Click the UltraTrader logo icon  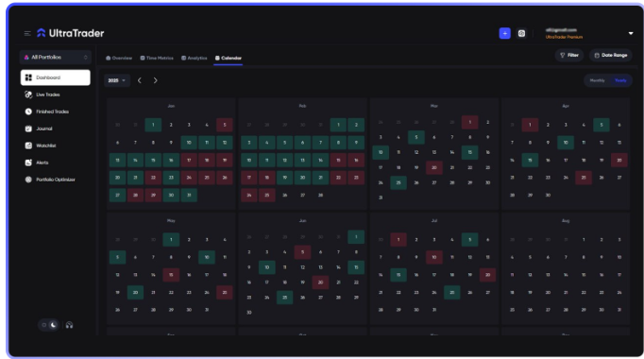point(41,33)
